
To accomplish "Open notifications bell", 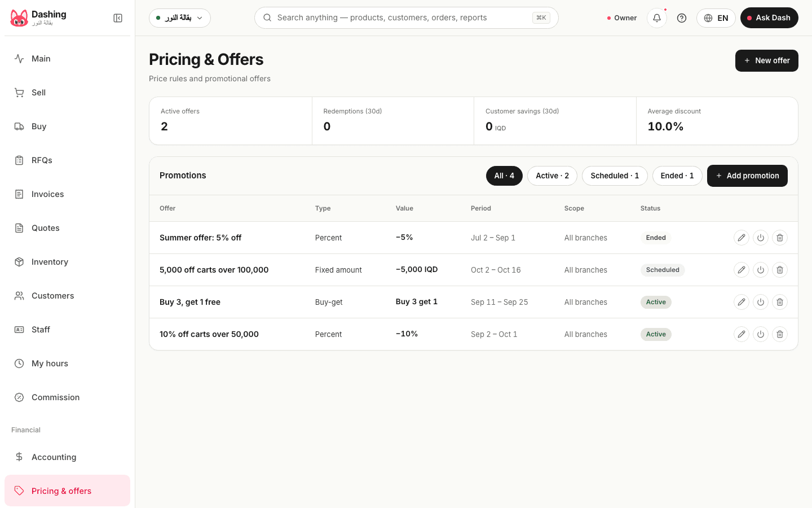I will (657, 18).
